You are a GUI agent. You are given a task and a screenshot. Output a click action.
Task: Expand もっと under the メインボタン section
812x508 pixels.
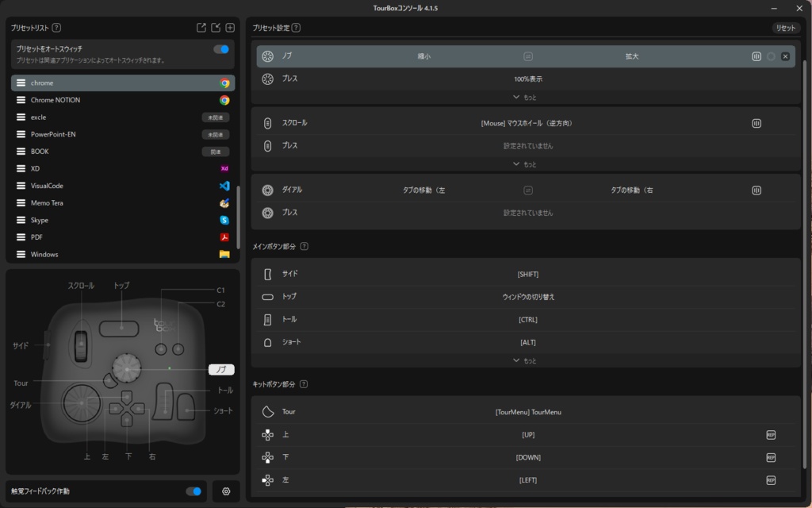click(x=525, y=360)
